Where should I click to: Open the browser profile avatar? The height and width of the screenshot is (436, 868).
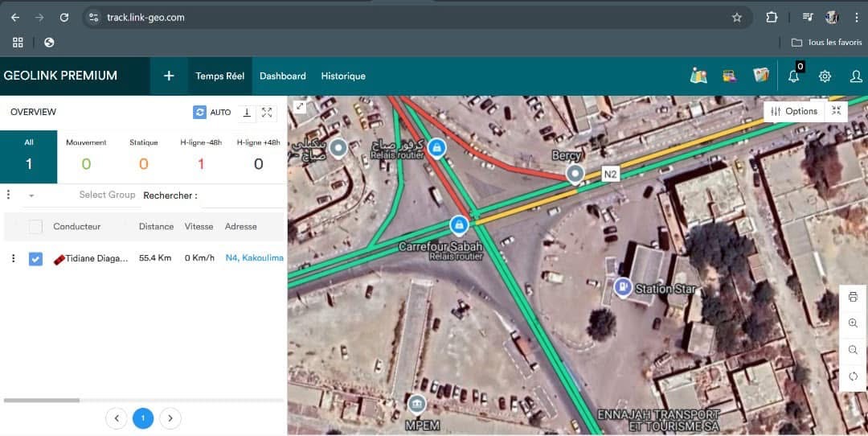pyautogui.click(x=832, y=17)
